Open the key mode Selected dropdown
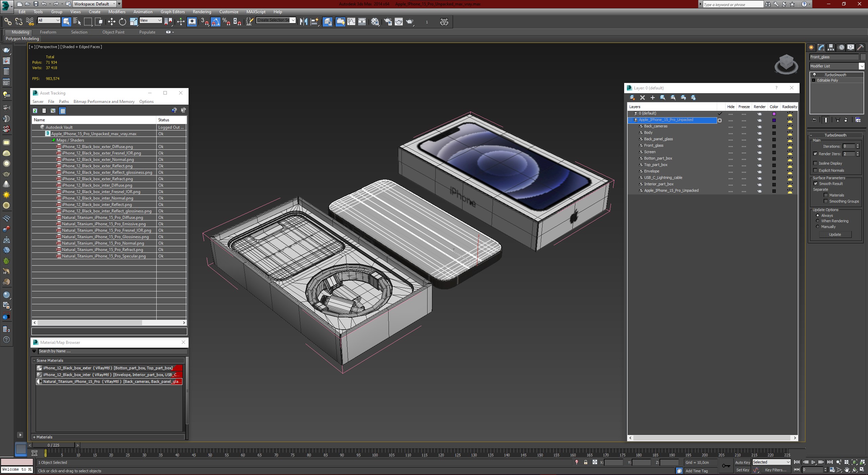 [x=771, y=462]
